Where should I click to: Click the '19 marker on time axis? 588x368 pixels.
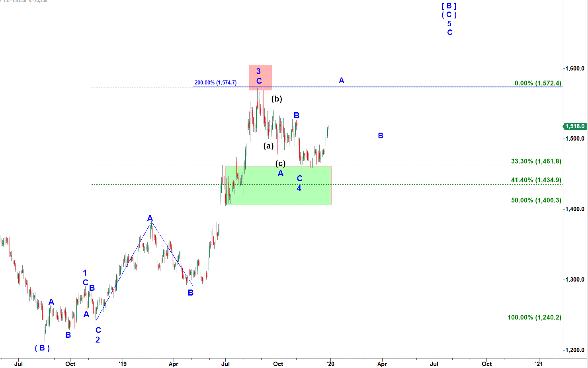(x=122, y=364)
